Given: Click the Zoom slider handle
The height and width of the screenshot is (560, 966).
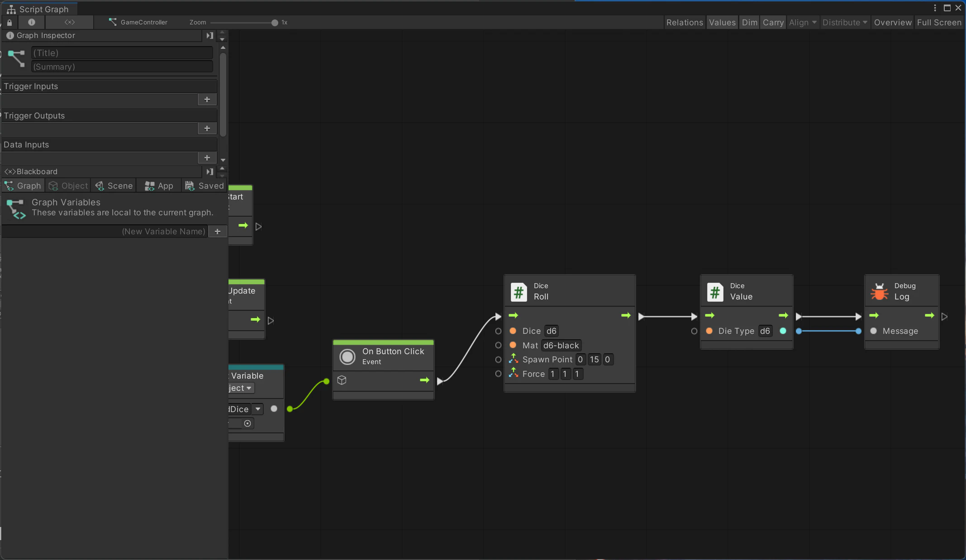Looking at the screenshot, I should (x=275, y=23).
